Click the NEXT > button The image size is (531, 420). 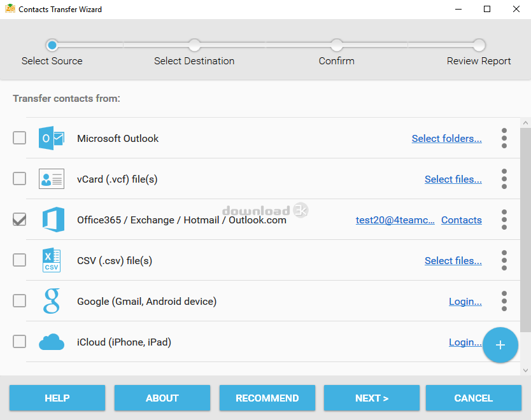(371, 398)
